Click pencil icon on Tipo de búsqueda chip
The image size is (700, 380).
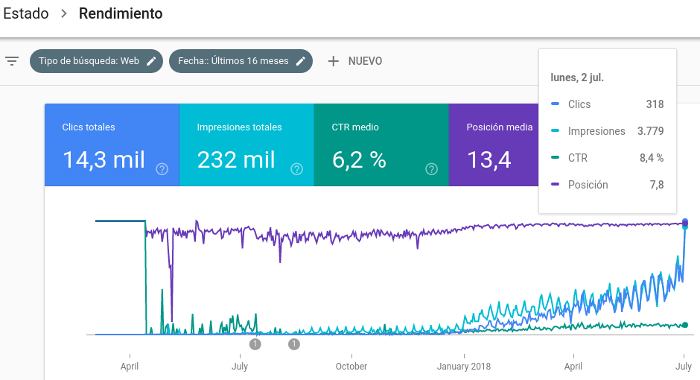point(152,61)
